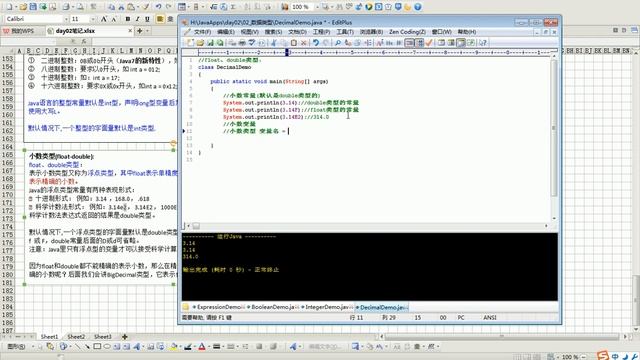Switch to IntegerDemo.java document tab

coord(327,307)
